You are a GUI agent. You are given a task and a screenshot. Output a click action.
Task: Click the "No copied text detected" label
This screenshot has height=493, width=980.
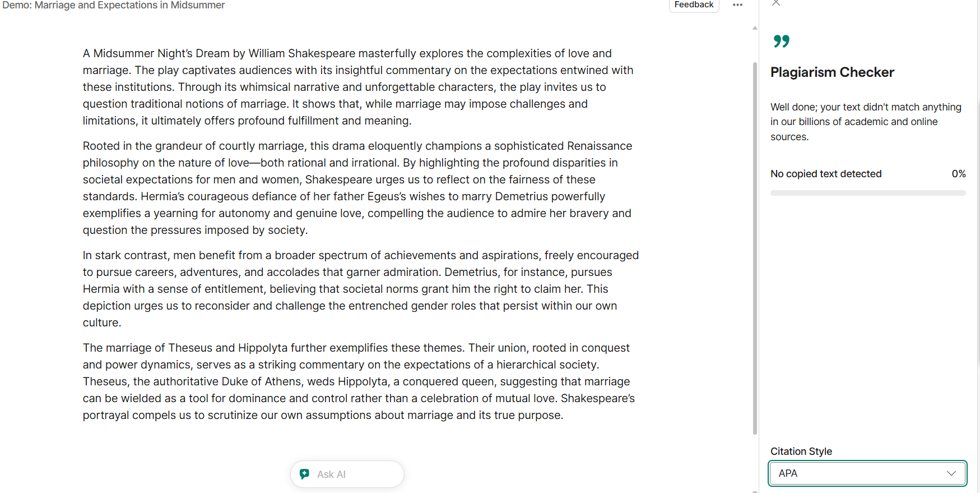(826, 174)
